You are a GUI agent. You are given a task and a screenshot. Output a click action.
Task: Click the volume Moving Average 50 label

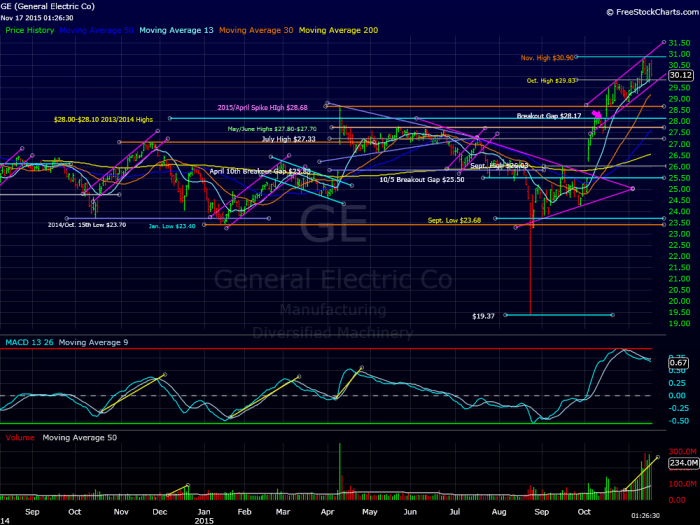coord(79,438)
